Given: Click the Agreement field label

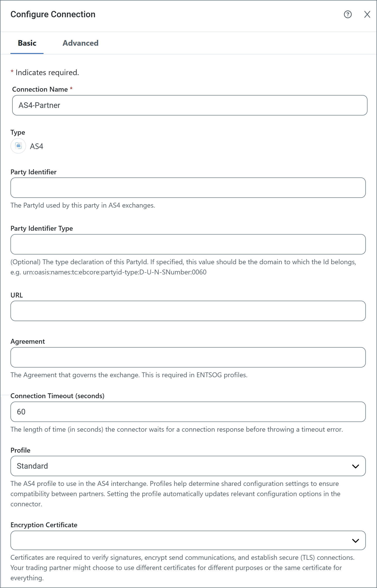Looking at the screenshot, I should coord(28,342).
